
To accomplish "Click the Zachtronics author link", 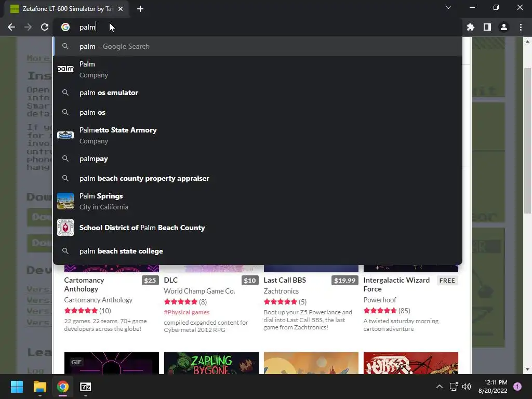I will pyautogui.click(x=281, y=291).
